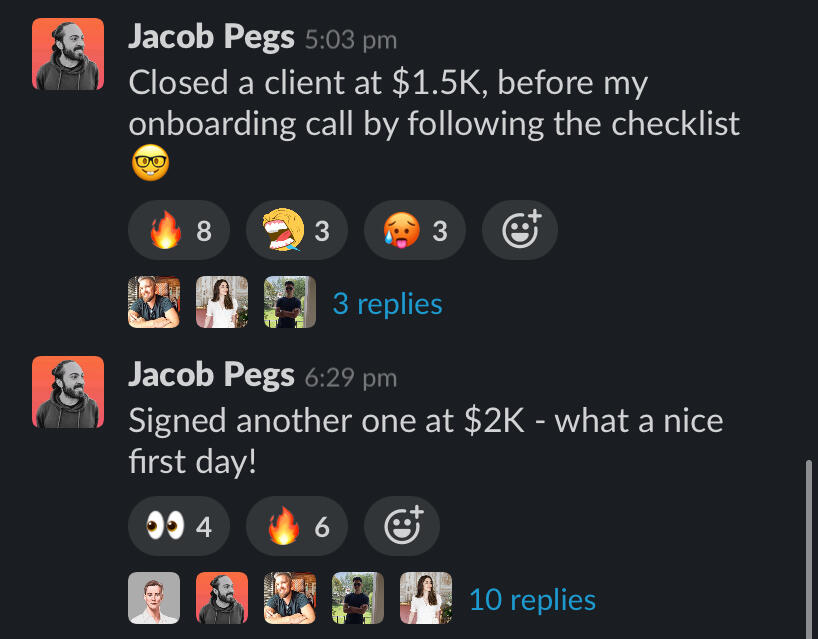Add reaction to the $2K message
818x639 pixels.
(401, 526)
